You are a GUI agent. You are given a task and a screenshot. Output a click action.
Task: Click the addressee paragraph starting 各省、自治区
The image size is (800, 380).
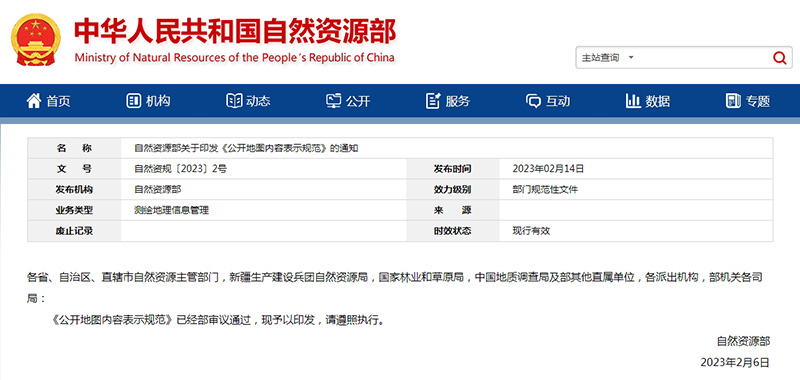(x=395, y=288)
